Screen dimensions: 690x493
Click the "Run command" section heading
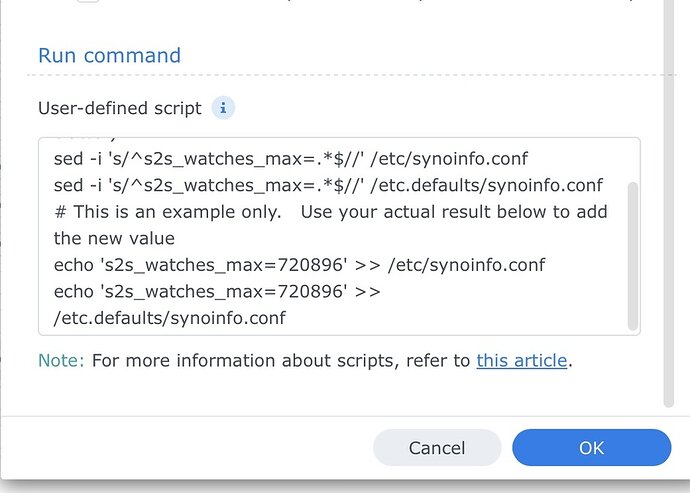(109, 56)
